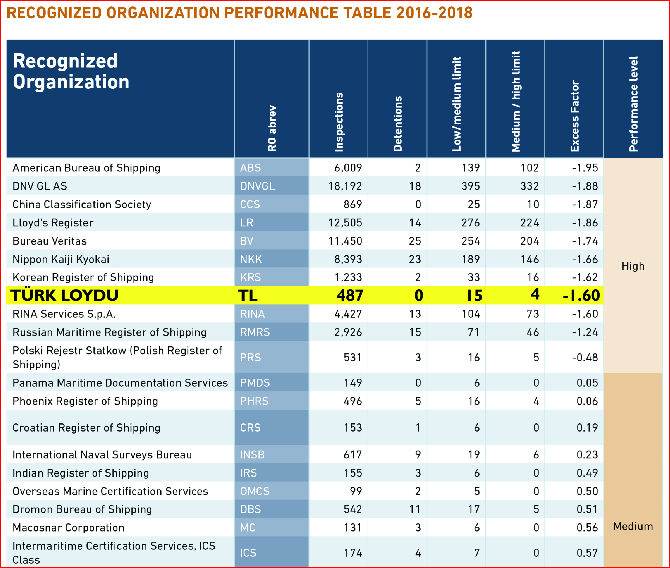Click 'Intermaritime Certification Services' name
The height and width of the screenshot is (568, 670).
114,553
